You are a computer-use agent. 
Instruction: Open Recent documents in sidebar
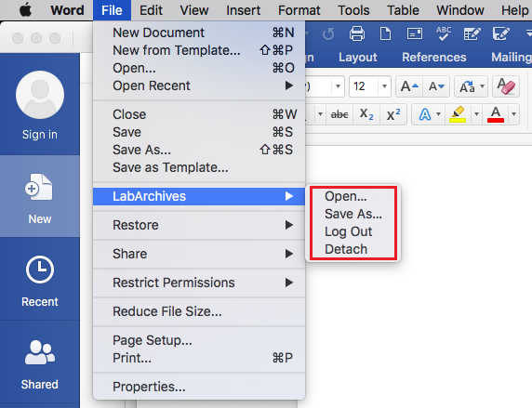point(40,281)
